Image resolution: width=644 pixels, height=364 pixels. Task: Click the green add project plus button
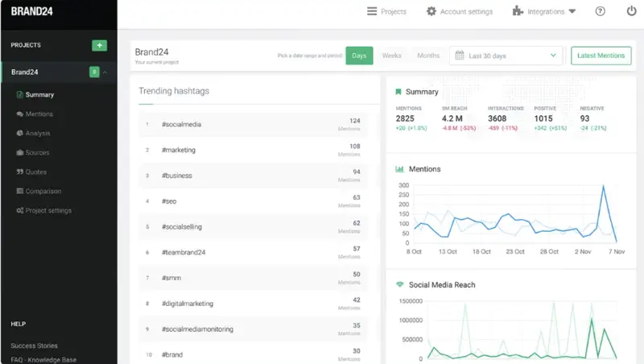click(x=99, y=45)
